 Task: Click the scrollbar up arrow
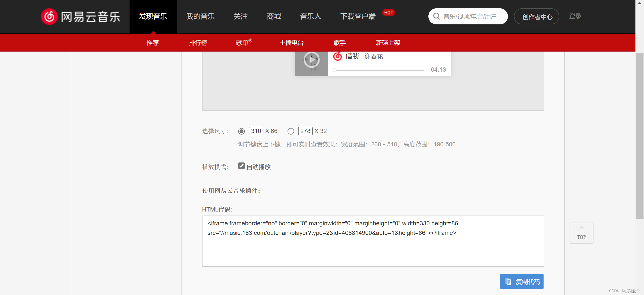pos(639,3)
